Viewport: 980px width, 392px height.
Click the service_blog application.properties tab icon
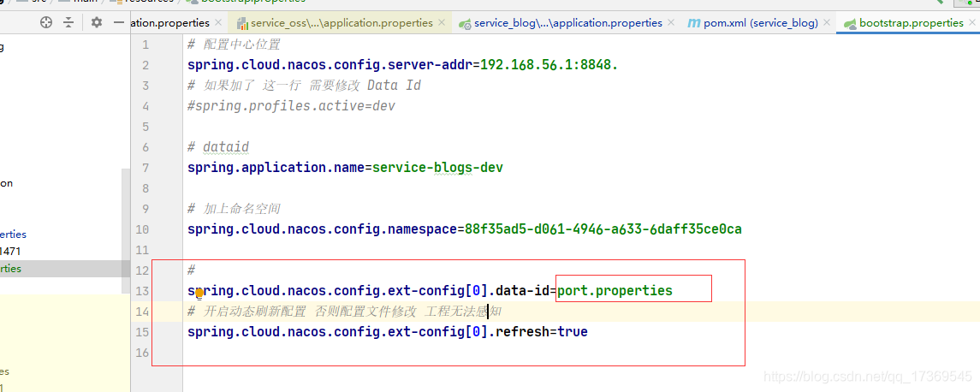pyautogui.click(x=465, y=24)
